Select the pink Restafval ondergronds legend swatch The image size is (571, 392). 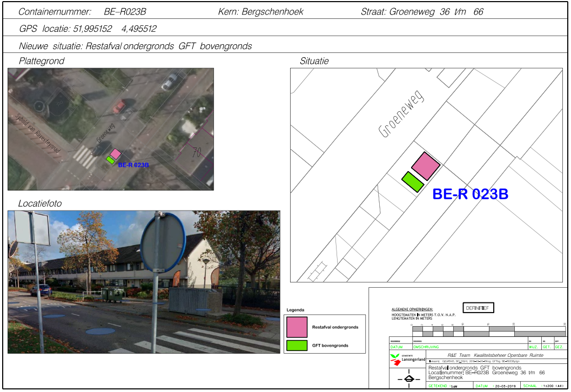tap(297, 327)
